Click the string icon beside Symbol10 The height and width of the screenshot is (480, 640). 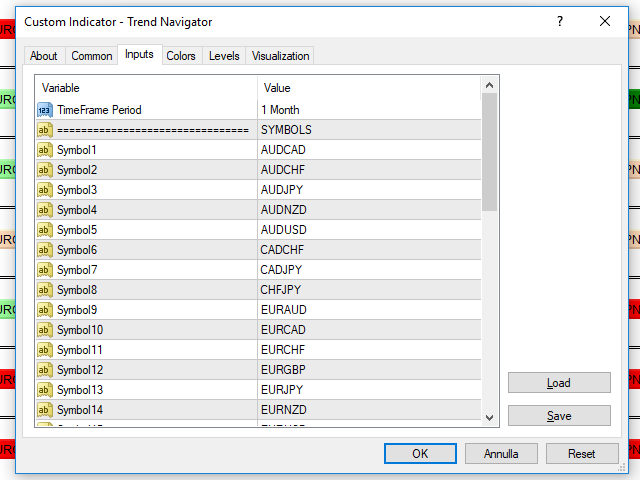tap(44, 330)
